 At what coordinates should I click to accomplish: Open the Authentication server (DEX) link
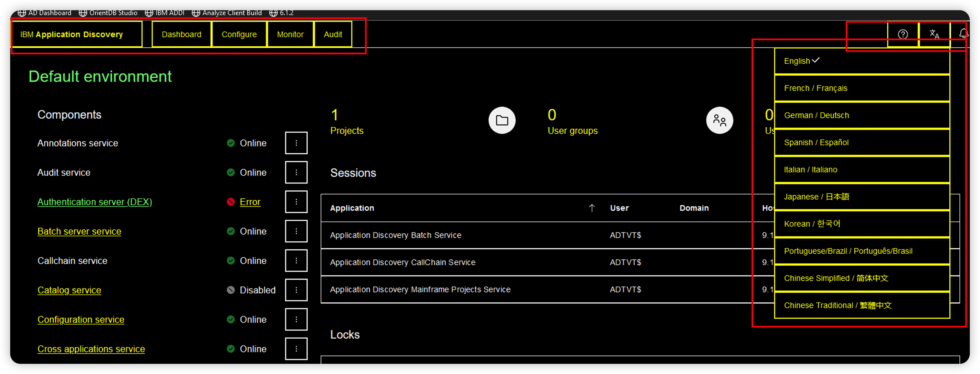point(94,202)
